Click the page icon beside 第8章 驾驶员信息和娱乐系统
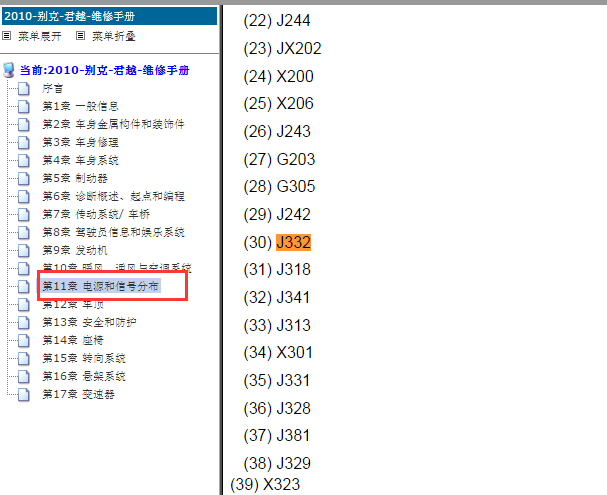The image size is (607, 495). 24,233
